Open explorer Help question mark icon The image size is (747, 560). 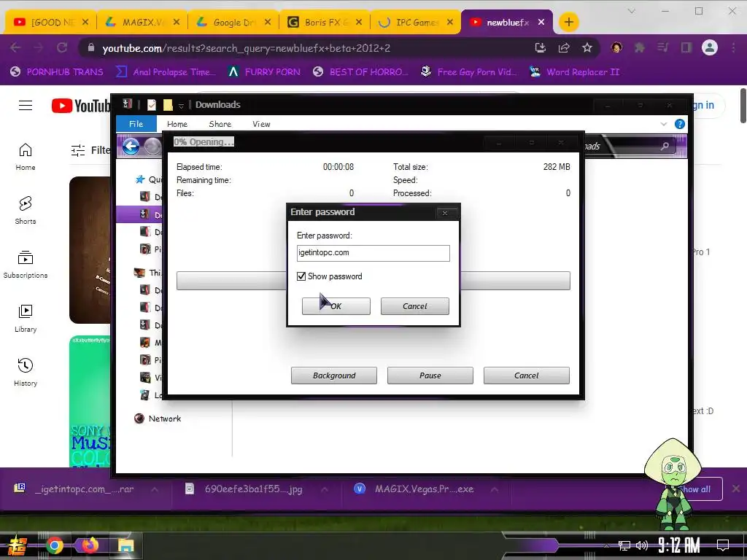coord(680,124)
